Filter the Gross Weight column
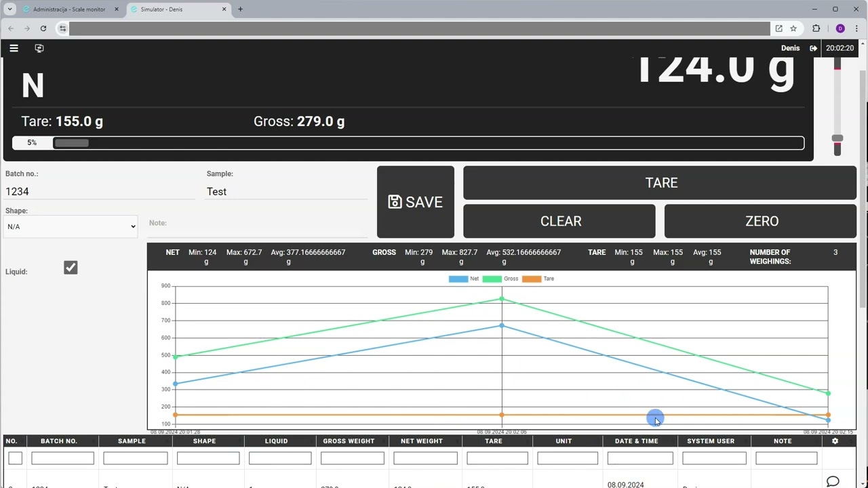Screen dimensions: 868x488 click(x=352, y=458)
